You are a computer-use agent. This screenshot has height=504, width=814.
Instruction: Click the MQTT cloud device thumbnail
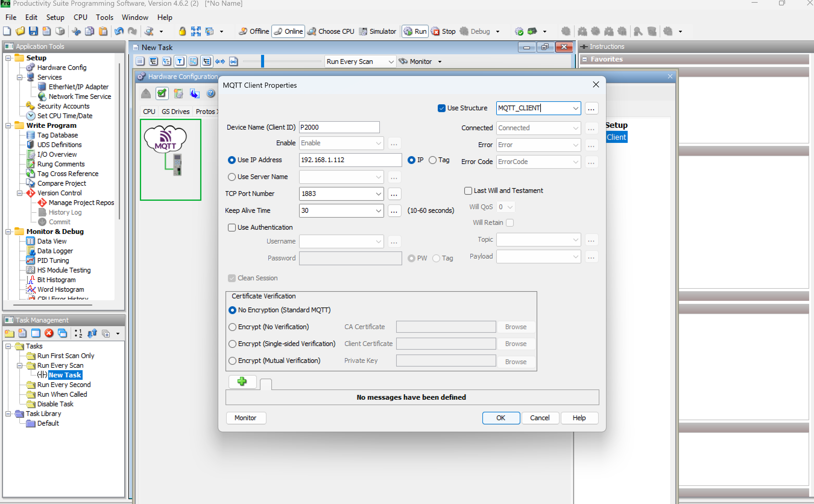[x=170, y=160]
